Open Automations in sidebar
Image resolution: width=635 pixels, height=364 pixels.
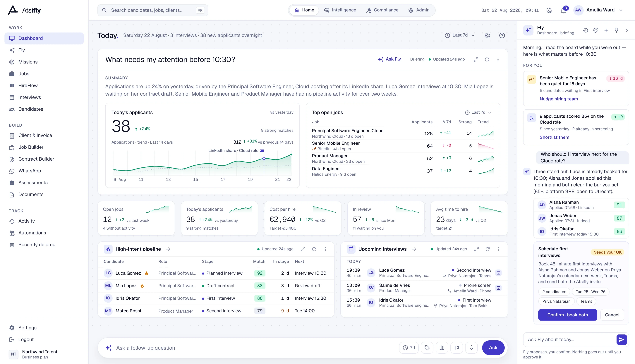[44, 233]
